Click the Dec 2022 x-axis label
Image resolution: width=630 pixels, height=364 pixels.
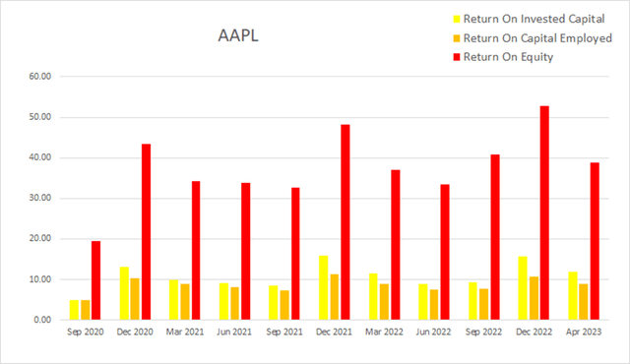click(534, 332)
